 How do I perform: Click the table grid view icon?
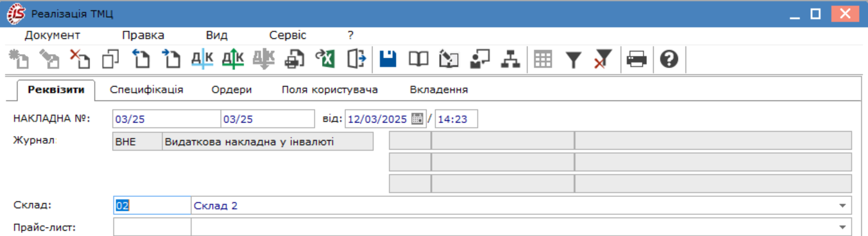coord(543,59)
